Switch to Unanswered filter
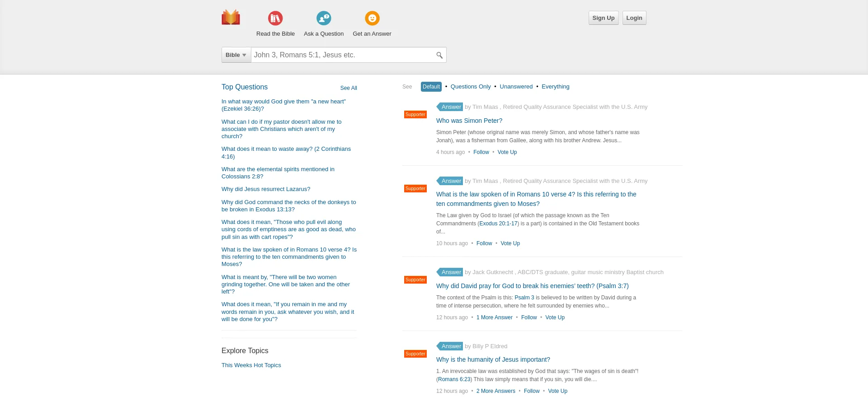The width and height of the screenshot is (868, 401). pos(516,87)
